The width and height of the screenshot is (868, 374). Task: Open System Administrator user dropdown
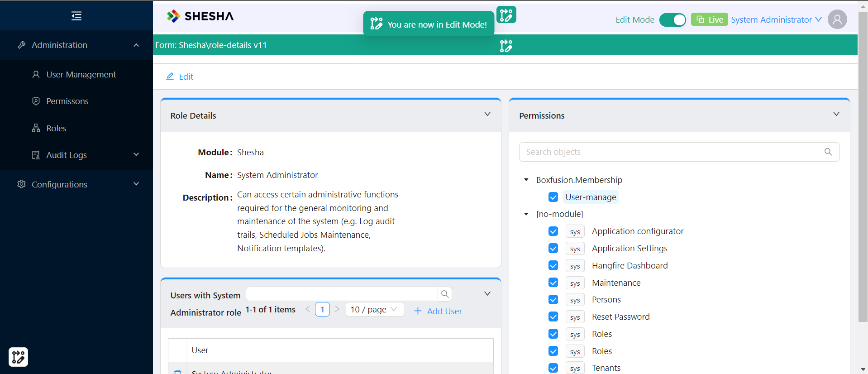coord(776,20)
